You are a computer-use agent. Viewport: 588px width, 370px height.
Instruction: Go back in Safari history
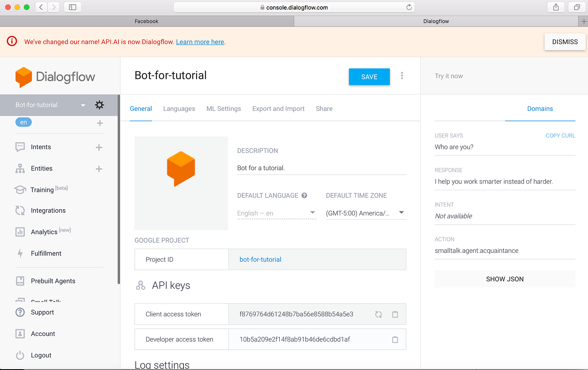41,7
